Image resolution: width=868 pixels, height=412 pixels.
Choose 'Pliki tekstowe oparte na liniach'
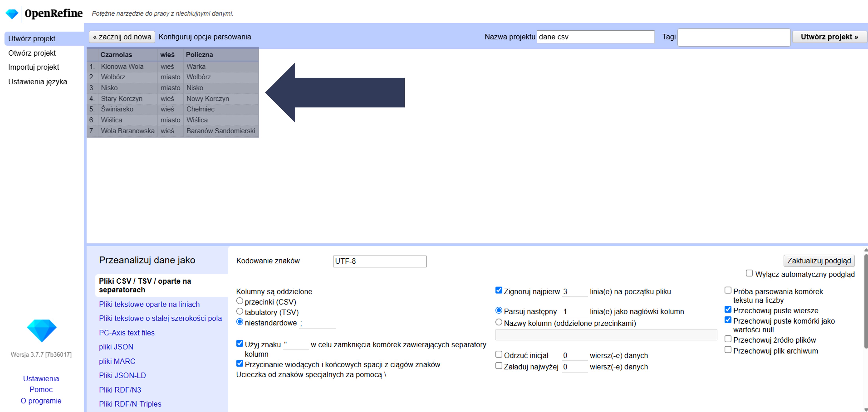point(149,304)
